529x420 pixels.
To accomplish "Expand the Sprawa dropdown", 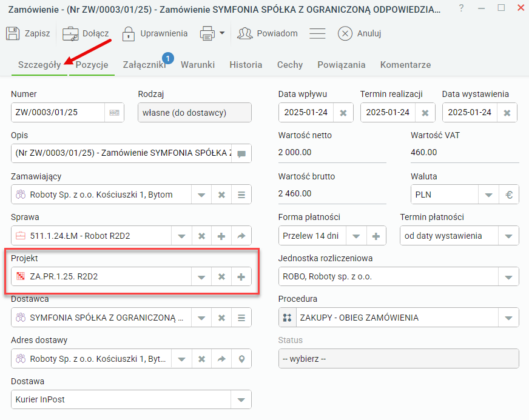I will (181, 236).
